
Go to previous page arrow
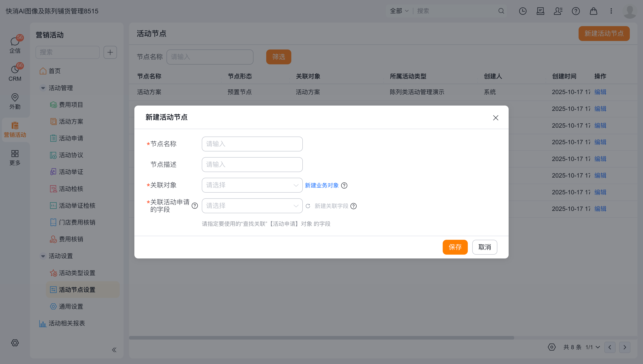[610, 347]
